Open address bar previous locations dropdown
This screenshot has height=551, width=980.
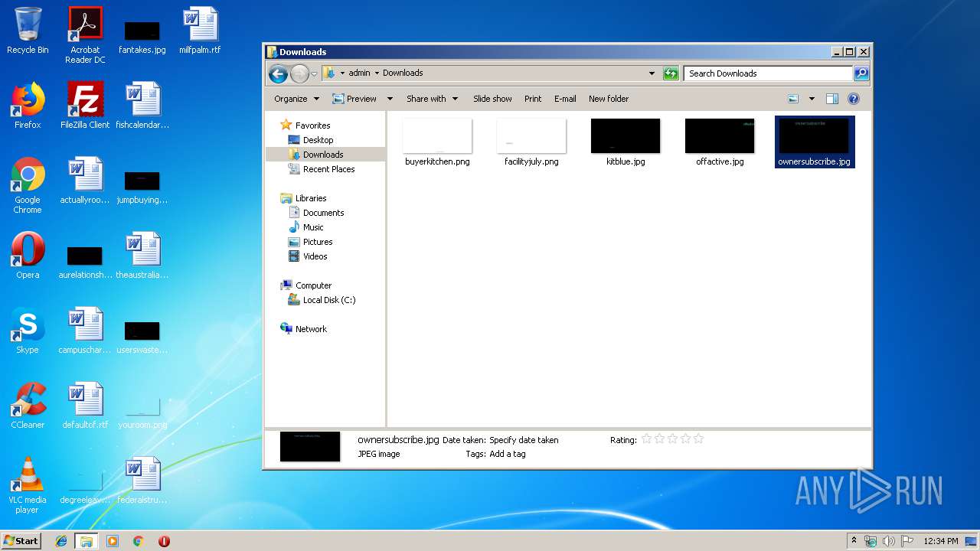pyautogui.click(x=652, y=73)
